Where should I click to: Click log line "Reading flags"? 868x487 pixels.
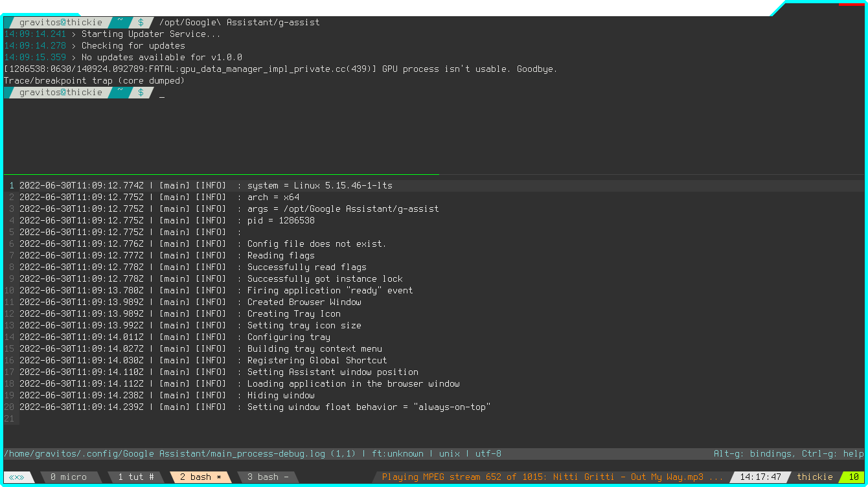pyautogui.click(x=281, y=256)
